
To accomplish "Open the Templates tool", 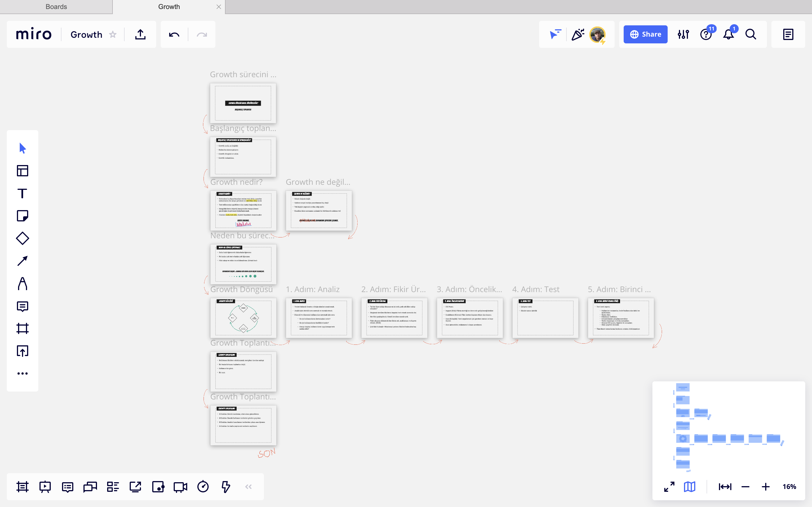I will (23, 171).
